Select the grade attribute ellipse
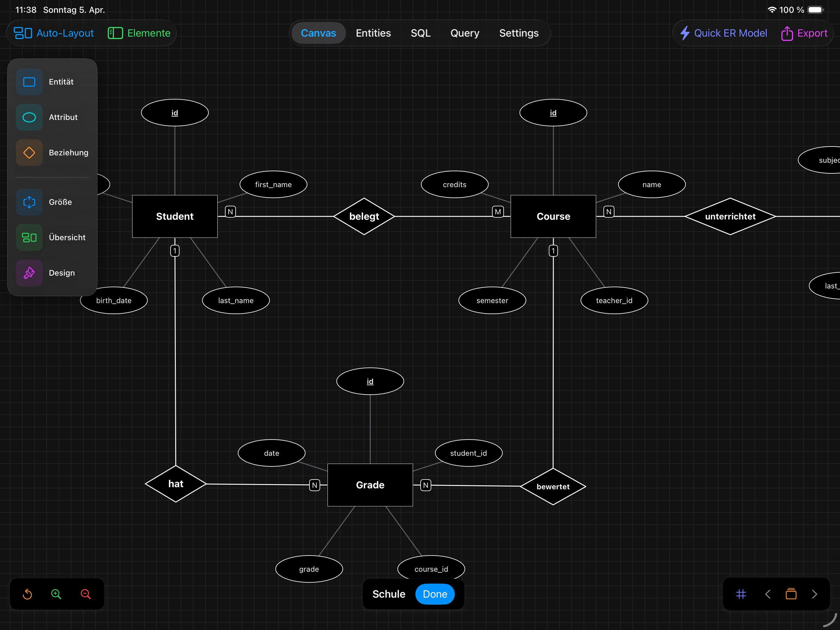840x630 pixels. (x=309, y=569)
